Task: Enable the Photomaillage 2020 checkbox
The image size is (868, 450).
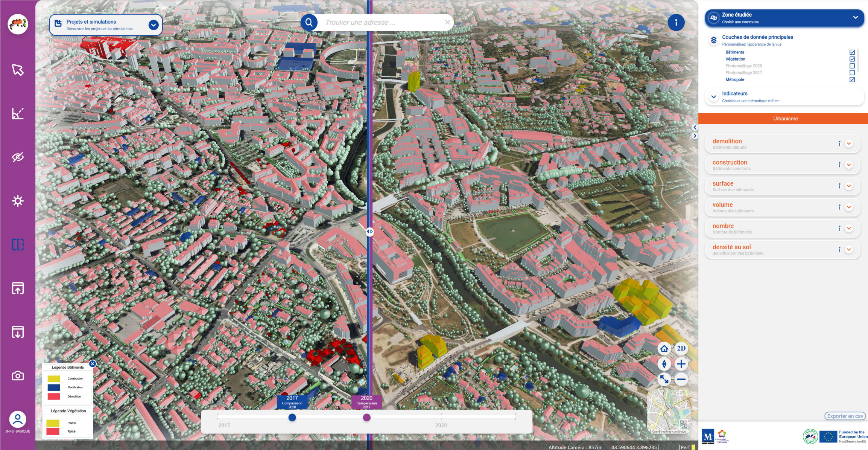Action: pyautogui.click(x=852, y=66)
